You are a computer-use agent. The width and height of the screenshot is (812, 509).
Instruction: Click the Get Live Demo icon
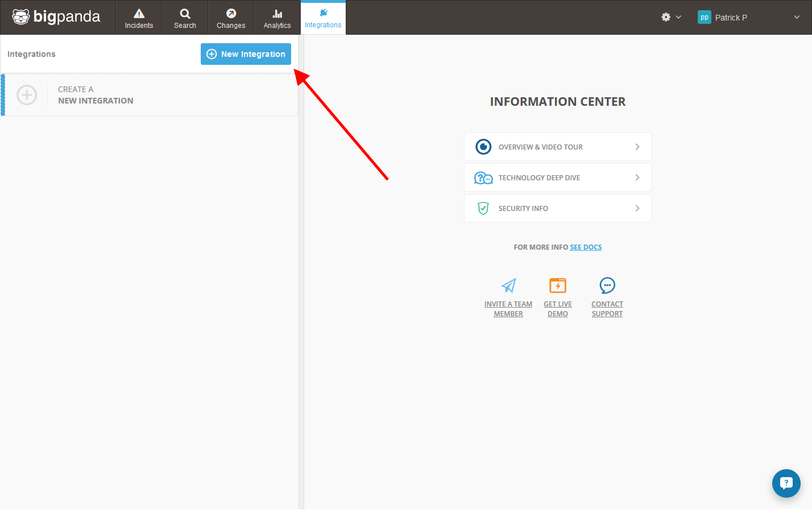point(558,285)
